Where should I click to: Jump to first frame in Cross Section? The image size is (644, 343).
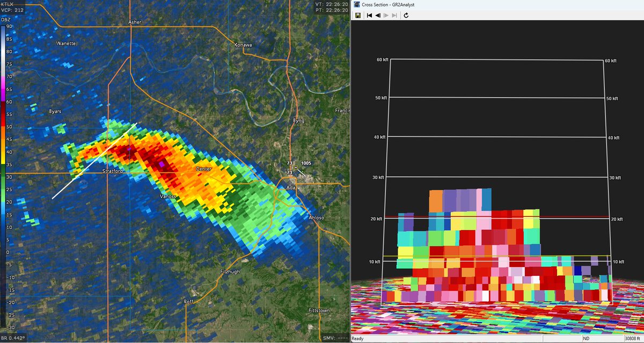click(x=369, y=16)
